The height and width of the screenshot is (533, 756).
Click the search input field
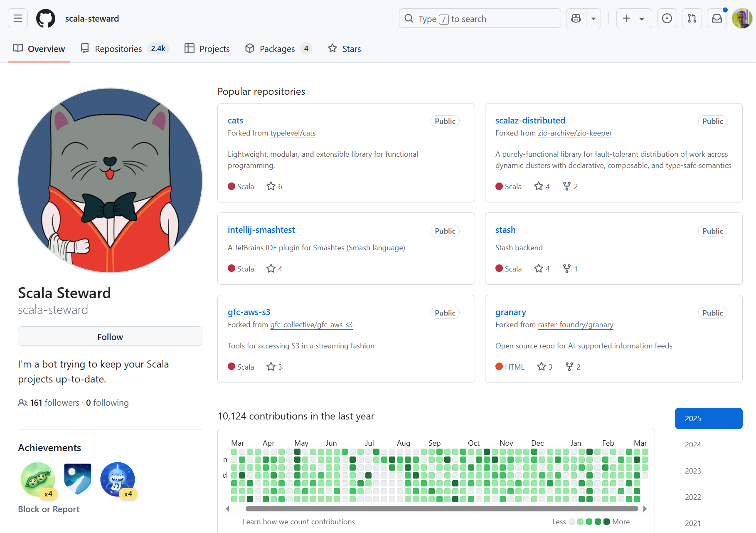coord(480,19)
